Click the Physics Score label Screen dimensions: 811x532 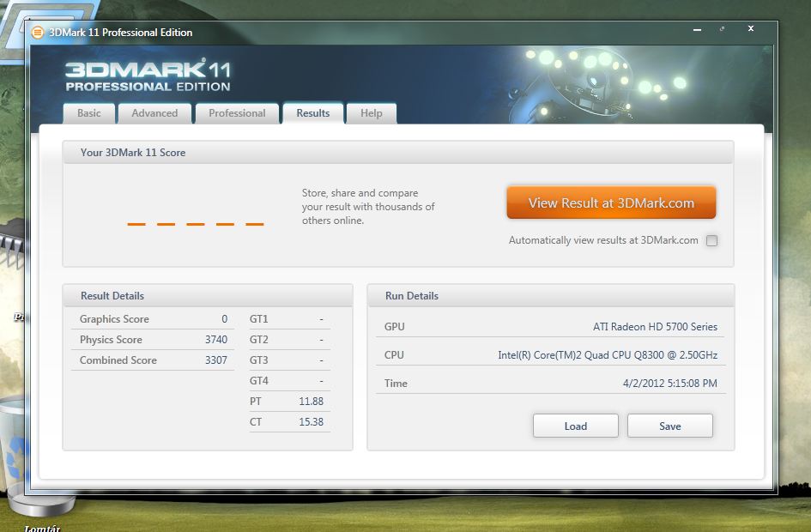(x=111, y=340)
